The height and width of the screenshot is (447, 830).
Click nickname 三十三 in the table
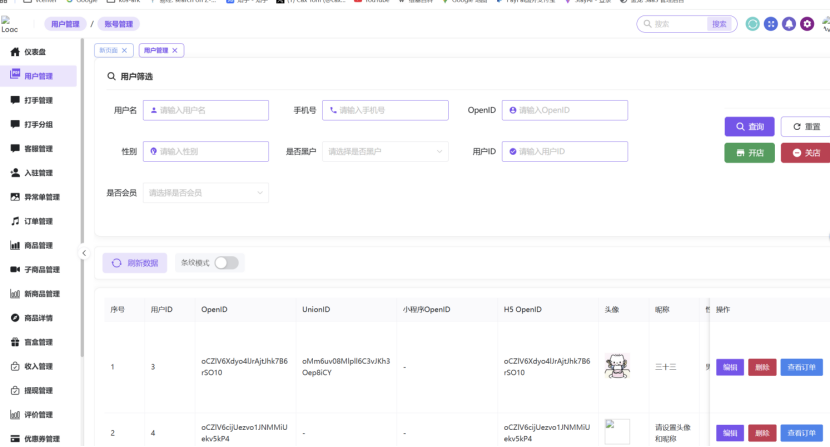click(665, 366)
